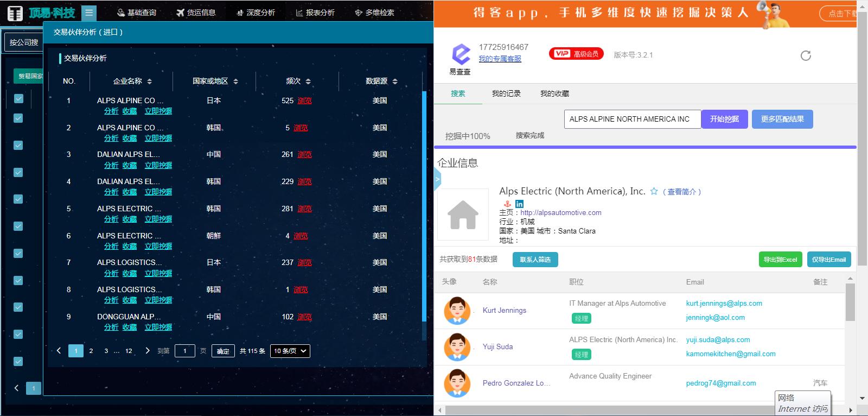Click the 顶易科技 logo icon
Image resolution: width=868 pixels, height=416 pixels.
click(x=15, y=12)
